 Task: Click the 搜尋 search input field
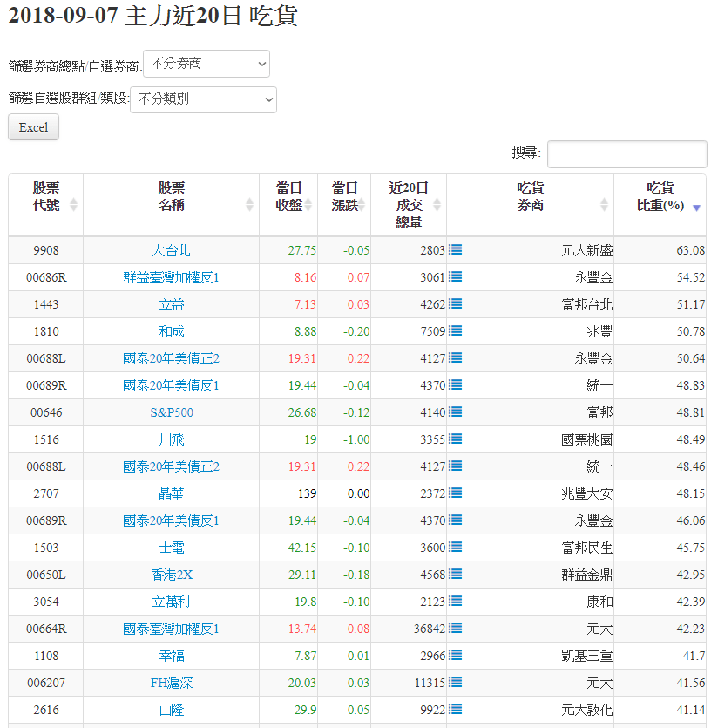click(626, 154)
